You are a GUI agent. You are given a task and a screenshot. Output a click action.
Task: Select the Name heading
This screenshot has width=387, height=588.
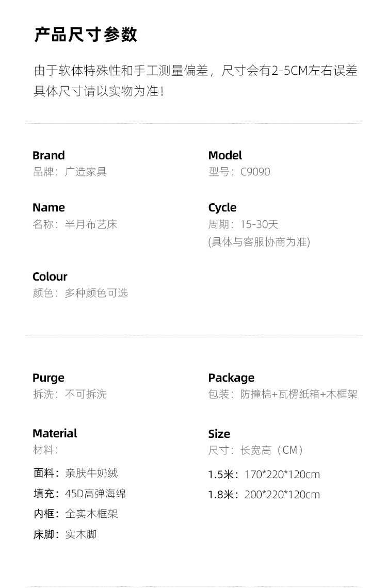[49, 207]
